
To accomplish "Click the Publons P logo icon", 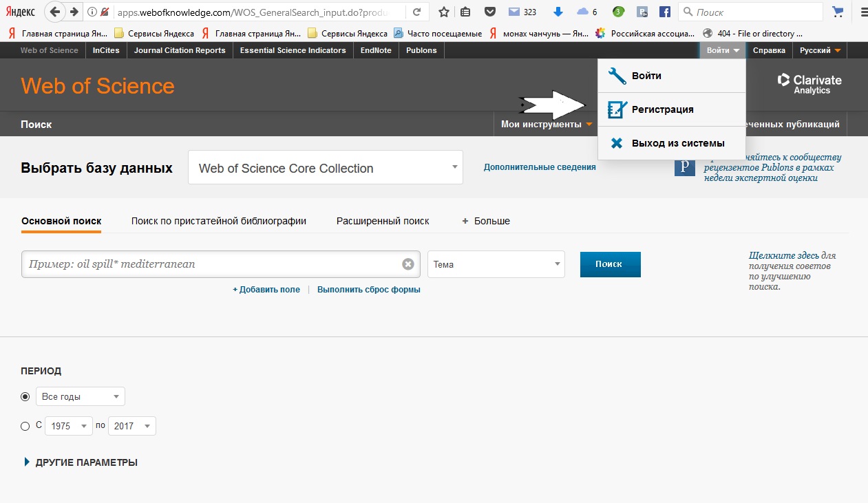I will [x=685, y=166].
